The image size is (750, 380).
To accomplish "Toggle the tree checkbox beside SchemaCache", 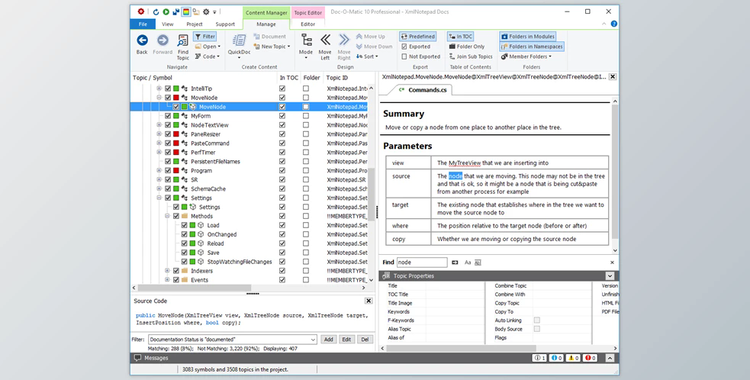I will [x=168, y=189].
